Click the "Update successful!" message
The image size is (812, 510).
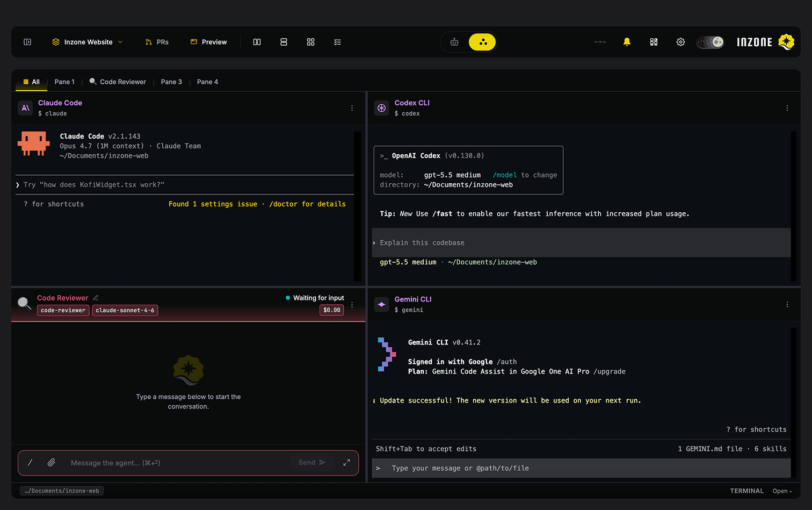point(510,401)
